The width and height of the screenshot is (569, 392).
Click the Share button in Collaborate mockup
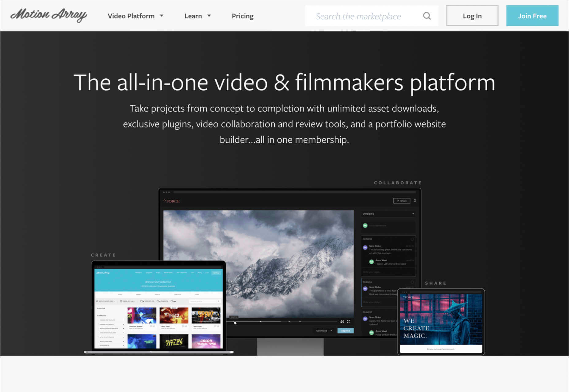tap(402, 201)
